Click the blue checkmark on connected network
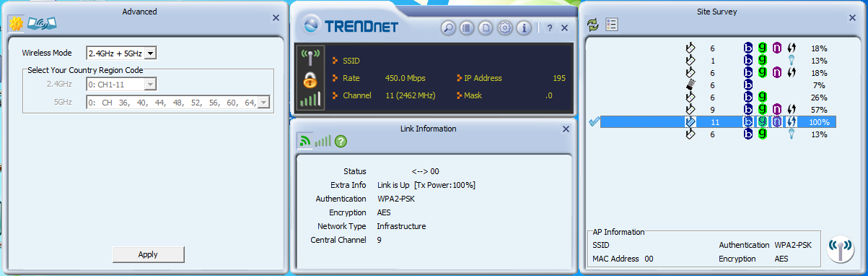The width and height of the screenshot is (868, 276). (595, 122)
